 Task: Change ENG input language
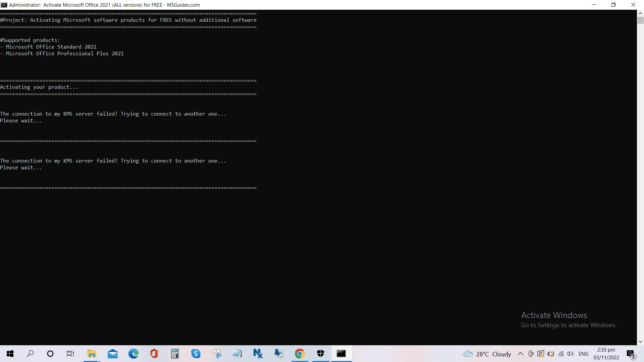(584, 354)
